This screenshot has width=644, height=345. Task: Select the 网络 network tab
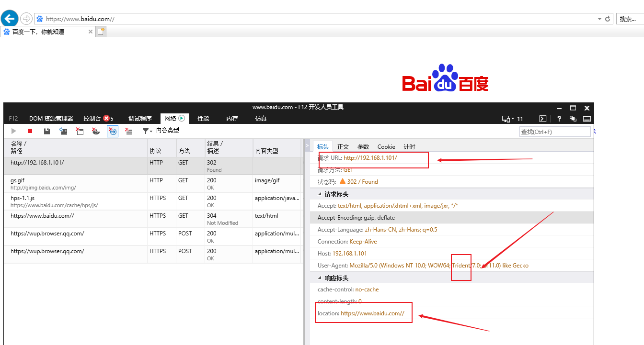(174, 119)
